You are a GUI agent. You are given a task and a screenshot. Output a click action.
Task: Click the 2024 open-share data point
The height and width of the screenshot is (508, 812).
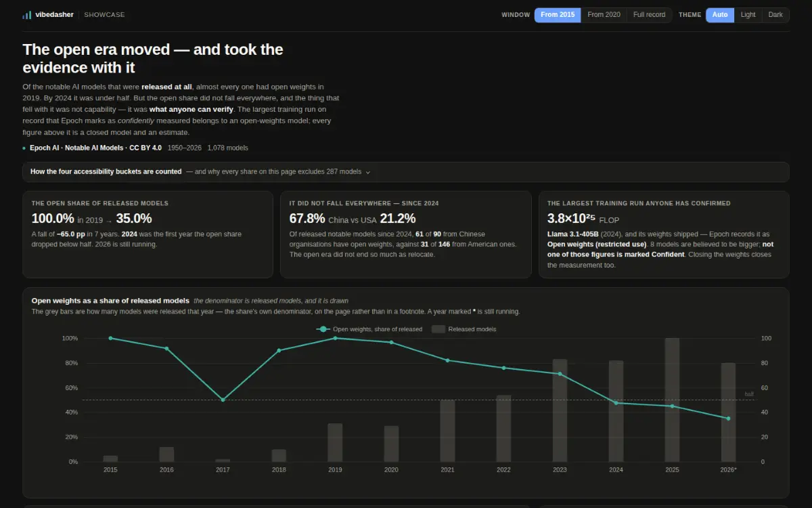(x=616, y=403)
